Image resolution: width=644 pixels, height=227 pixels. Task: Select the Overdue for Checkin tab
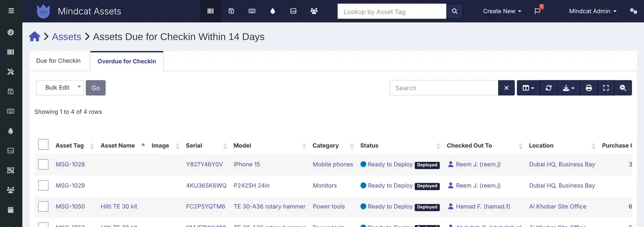click(x=127, y=61)
